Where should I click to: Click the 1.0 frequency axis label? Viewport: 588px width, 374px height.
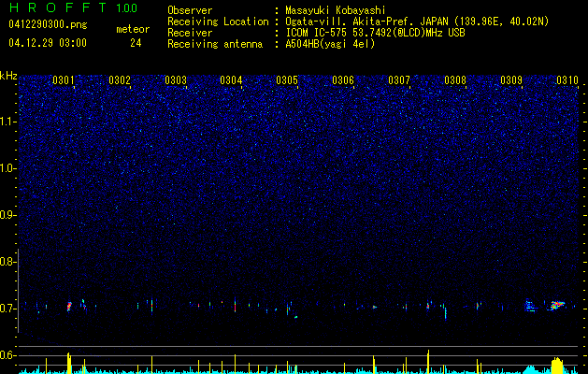coord(7,168)
